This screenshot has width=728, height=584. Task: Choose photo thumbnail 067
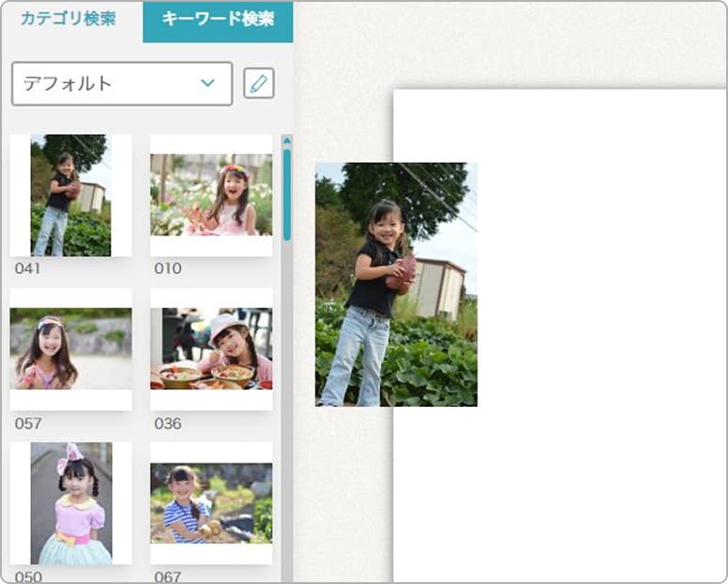coord(211,503)
